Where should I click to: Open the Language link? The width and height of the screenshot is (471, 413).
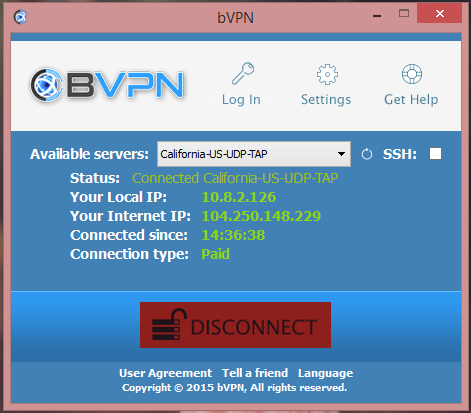click(325, 373)
